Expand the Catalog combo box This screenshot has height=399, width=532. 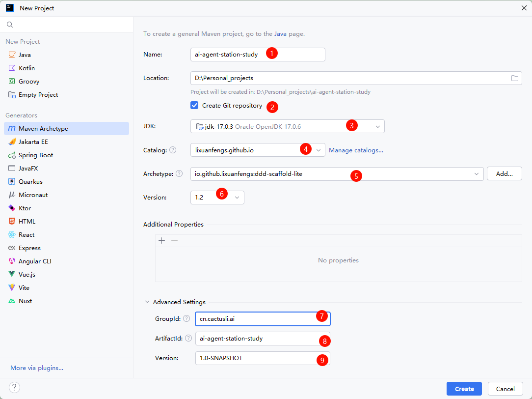318,150
